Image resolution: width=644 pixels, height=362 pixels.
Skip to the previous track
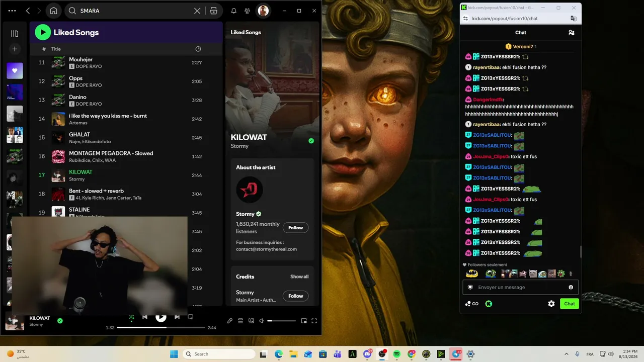pyautogui.click(x=145, y=317)
